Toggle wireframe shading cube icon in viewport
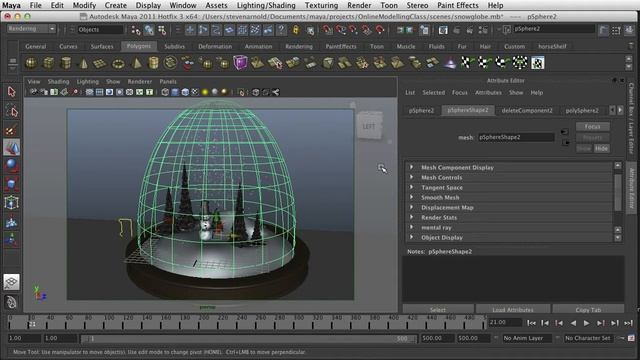640x360 pixels. tap(165, 92)
